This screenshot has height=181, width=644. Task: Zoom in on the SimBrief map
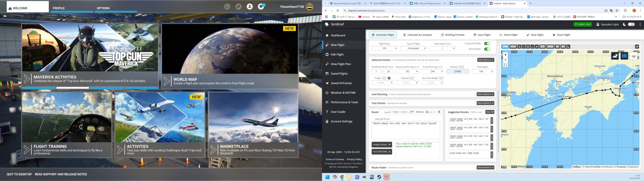tap(505, 55)
